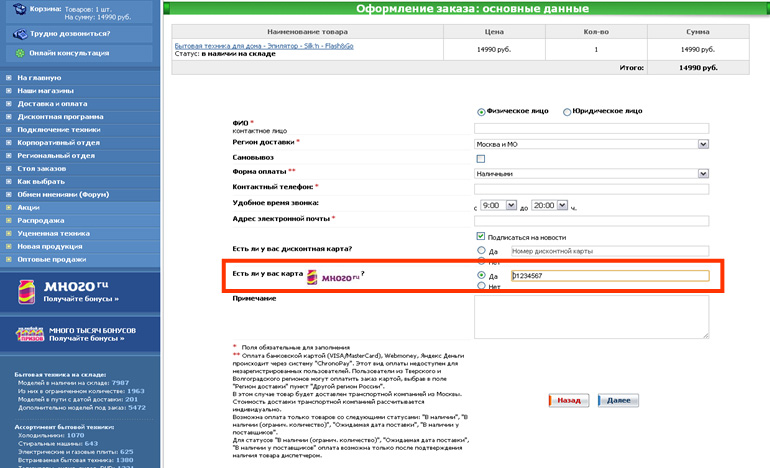This screenshot has width=770, height=468.
Task: Click 'МНОГО ТЫСЯЧ БОНУСОВ' banner text
Action: (x=92, y=330)
